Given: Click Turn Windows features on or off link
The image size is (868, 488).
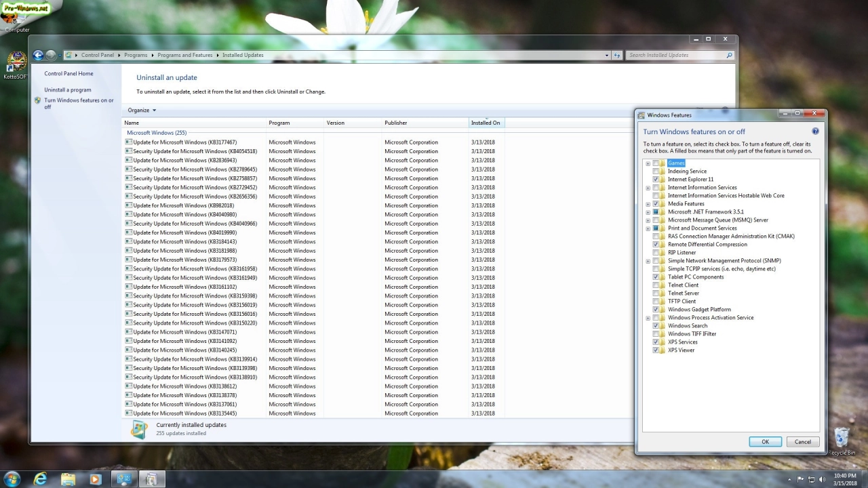Looking at the screenshot, I should (x=79, y=103).
